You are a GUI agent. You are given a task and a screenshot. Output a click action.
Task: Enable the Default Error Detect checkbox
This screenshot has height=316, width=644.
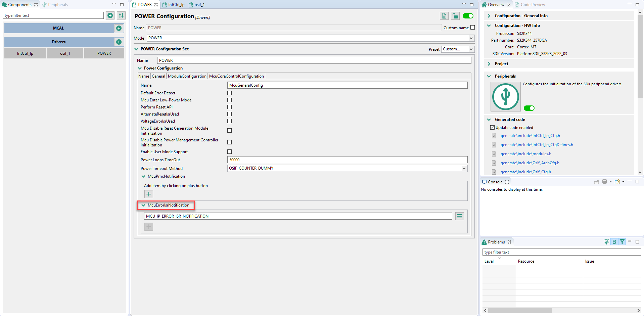(229, 93)
